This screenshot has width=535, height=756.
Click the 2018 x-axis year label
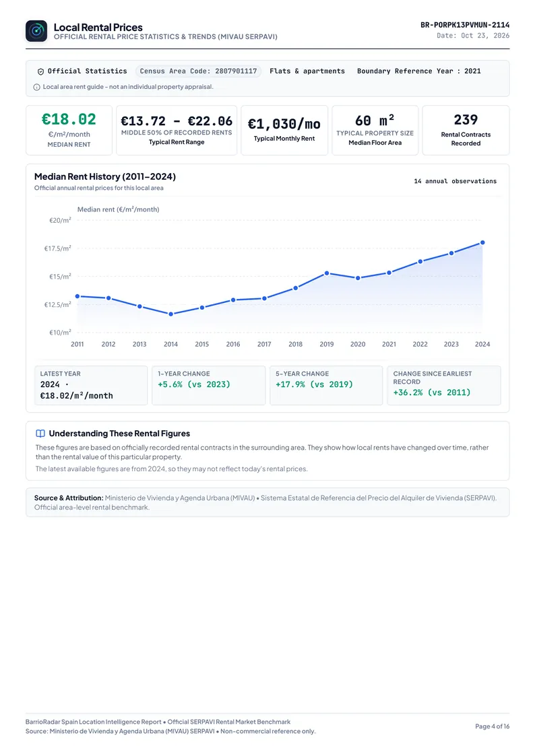click(296, 344)
